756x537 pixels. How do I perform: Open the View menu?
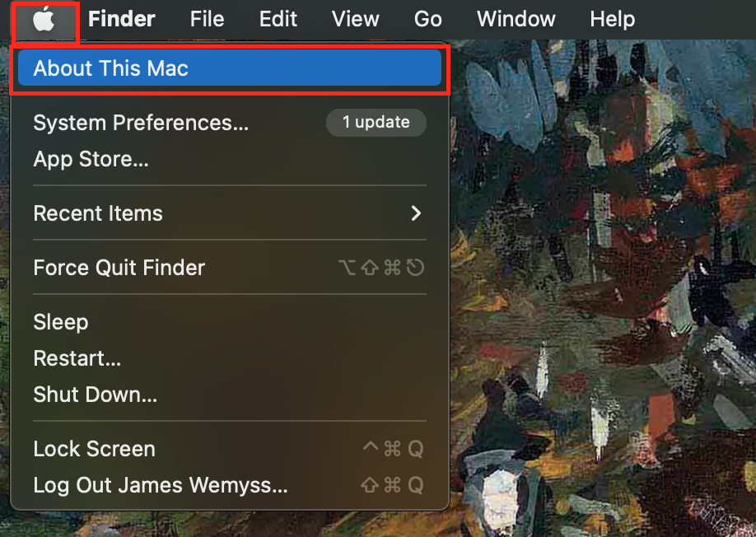(355, 19)
